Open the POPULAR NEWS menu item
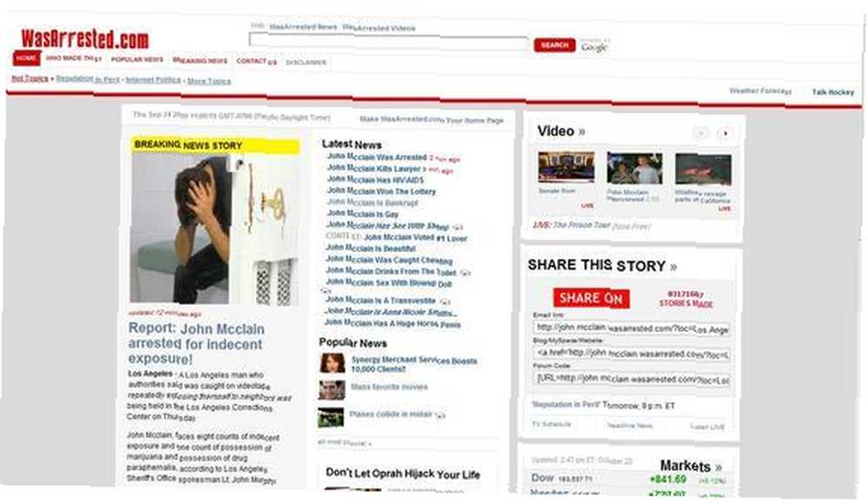 click(x=137, y=59)
